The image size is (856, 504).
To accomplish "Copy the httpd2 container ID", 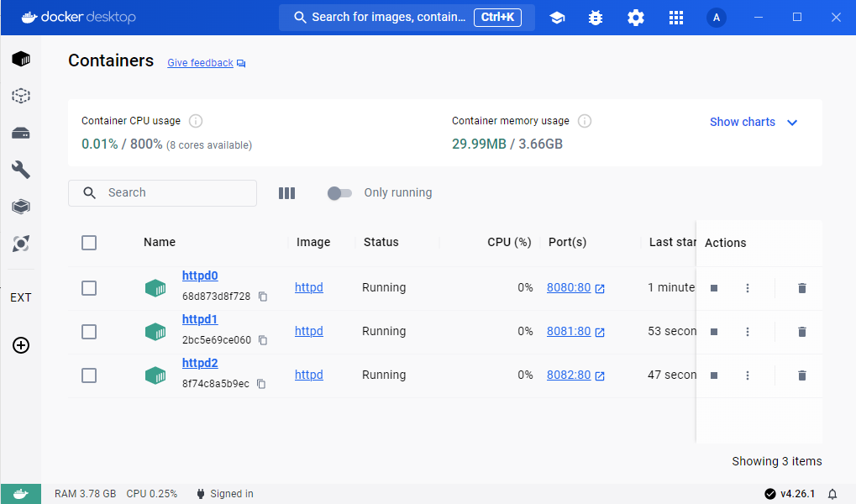I will click(x=261, y=384).
